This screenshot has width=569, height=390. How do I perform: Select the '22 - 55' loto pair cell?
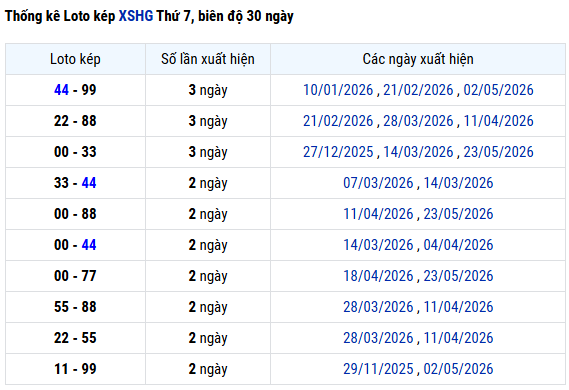pos(75,338)
